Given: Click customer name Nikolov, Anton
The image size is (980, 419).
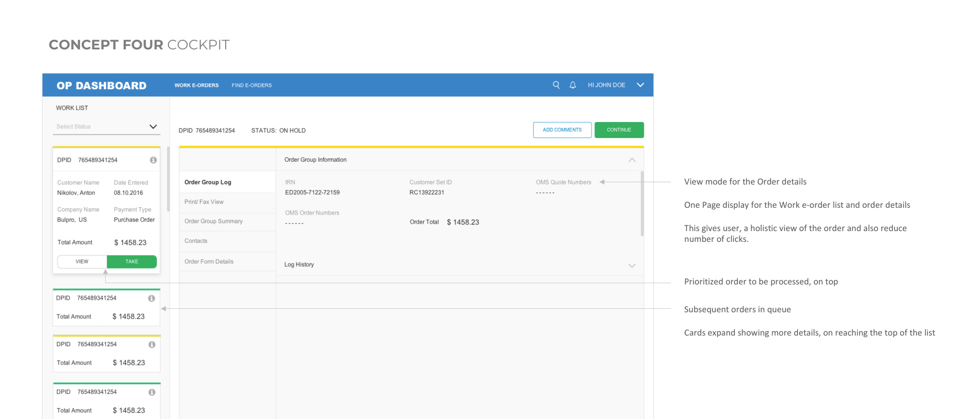Looking at the screenshot, I should pos(76,193).
